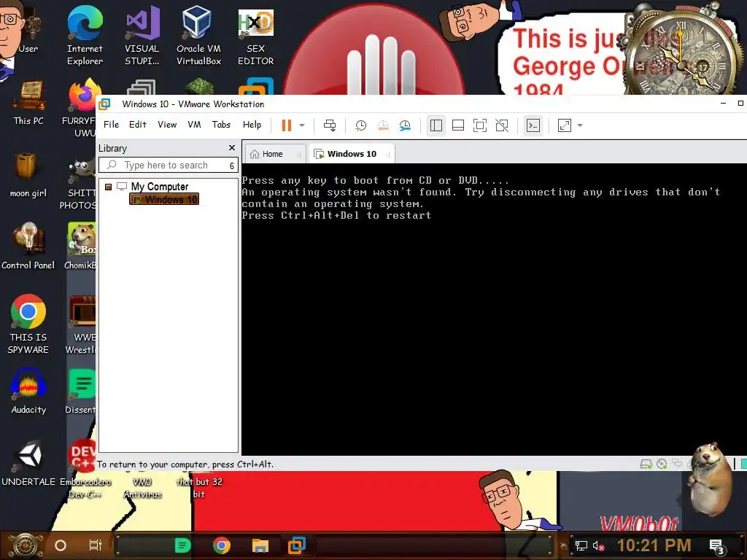Toggle the console view button
Viewport: 747px width, 560px height.
(x=533, y=125)
